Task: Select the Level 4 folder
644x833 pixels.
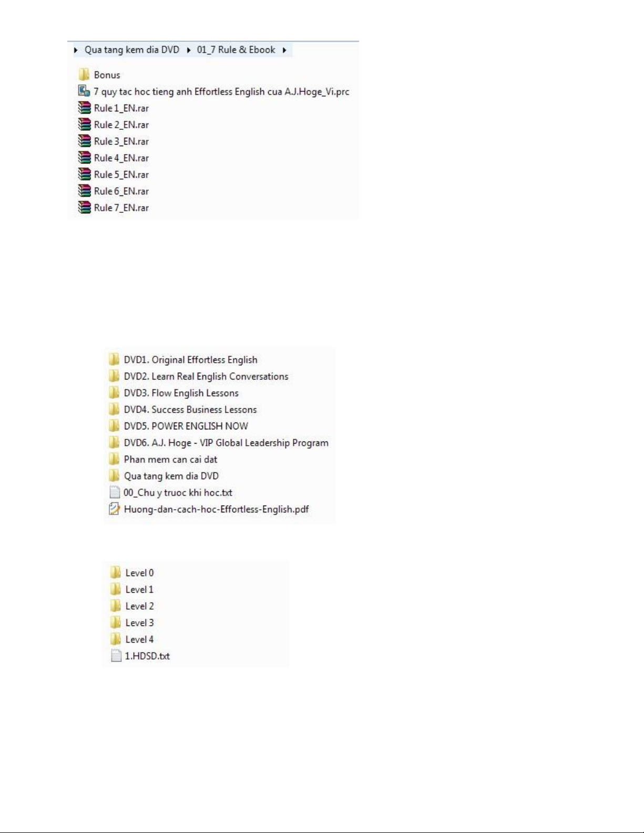Action: (139, 639)
